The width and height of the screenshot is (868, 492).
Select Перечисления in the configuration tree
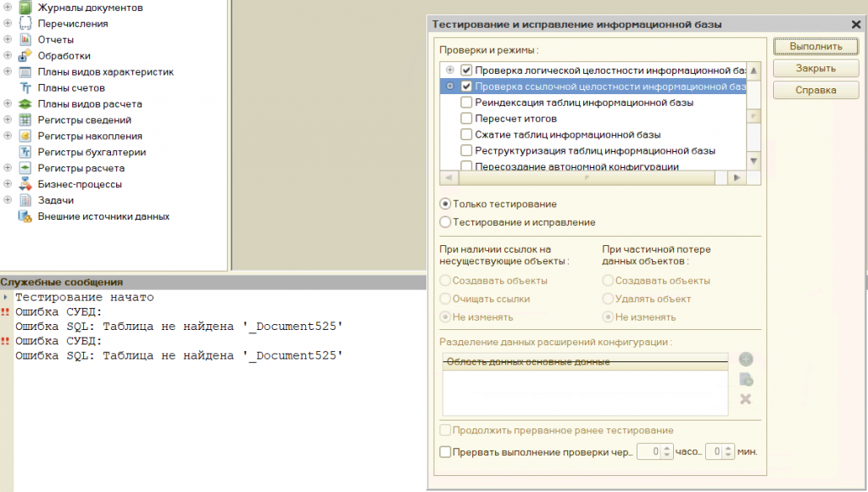click(x=73, y=24)
